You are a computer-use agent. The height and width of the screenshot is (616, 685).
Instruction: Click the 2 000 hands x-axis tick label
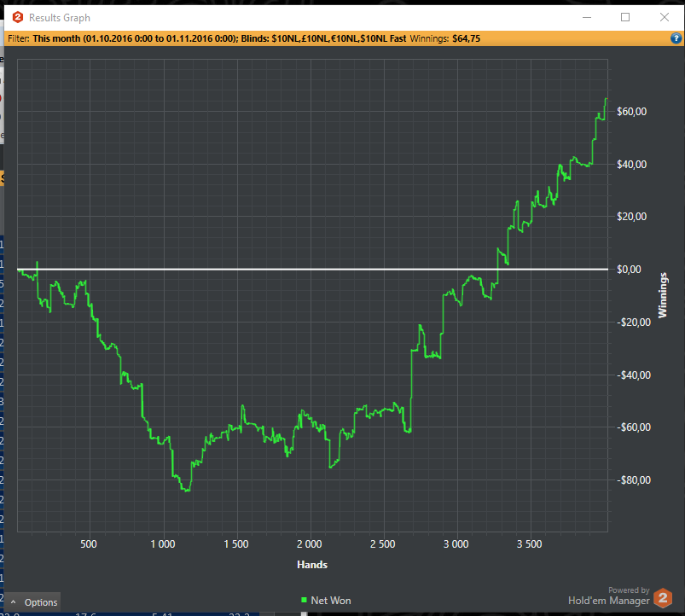point(310,544)
